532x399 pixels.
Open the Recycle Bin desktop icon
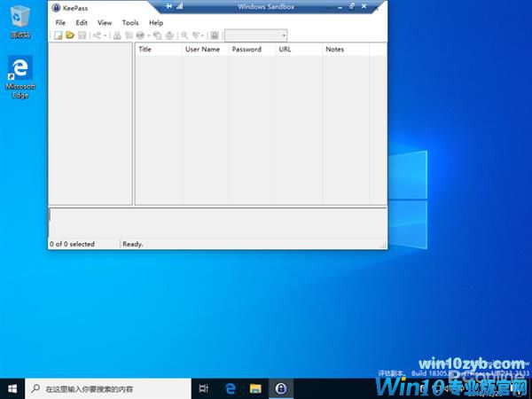pos(20,21)
